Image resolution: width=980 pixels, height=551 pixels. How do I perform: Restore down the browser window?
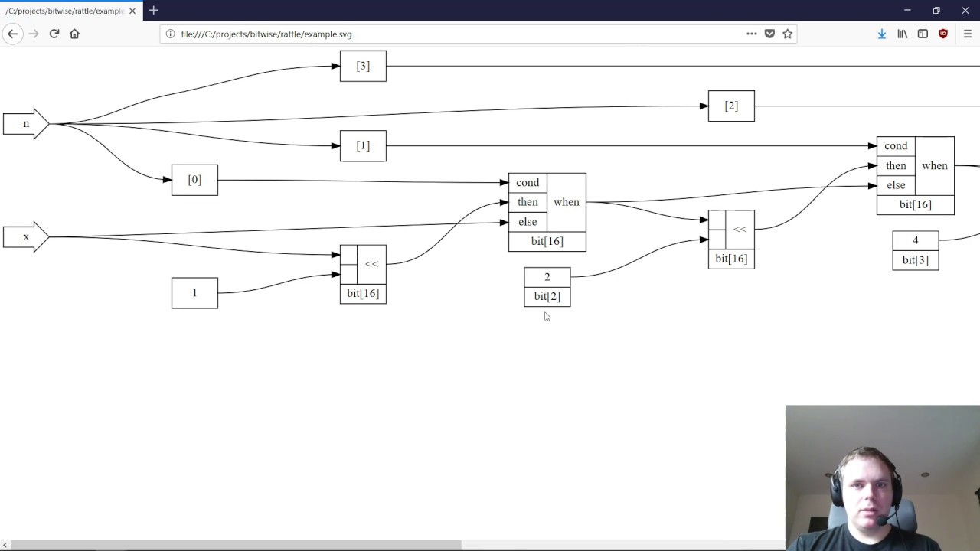(x=936, y=11)
